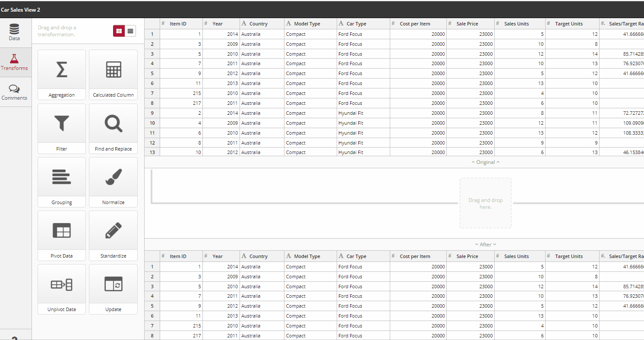The height and width of the screenshot is (340, 644).
Task: Click the transformation drop zone box
Action: 486,203
